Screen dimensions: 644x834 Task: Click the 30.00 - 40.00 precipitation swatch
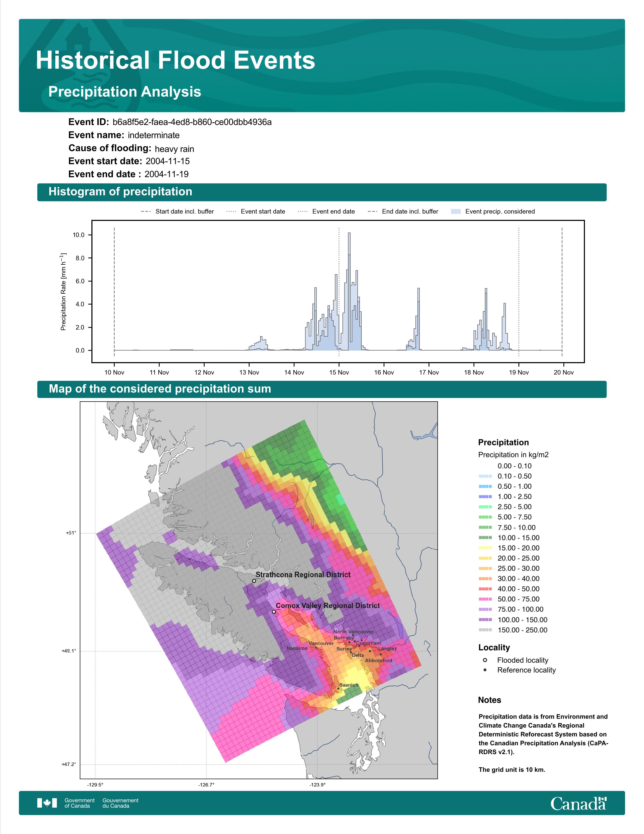(485, 579)
